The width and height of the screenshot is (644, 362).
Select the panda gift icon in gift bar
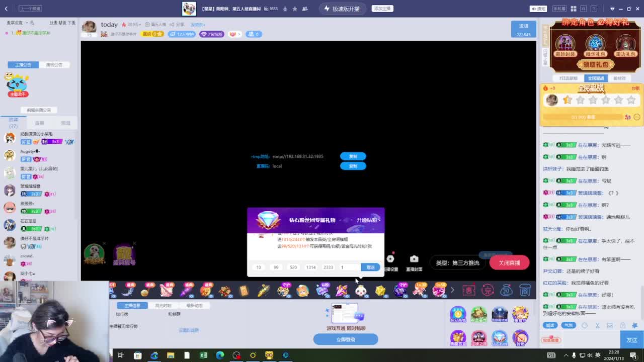tap(361, 290)
